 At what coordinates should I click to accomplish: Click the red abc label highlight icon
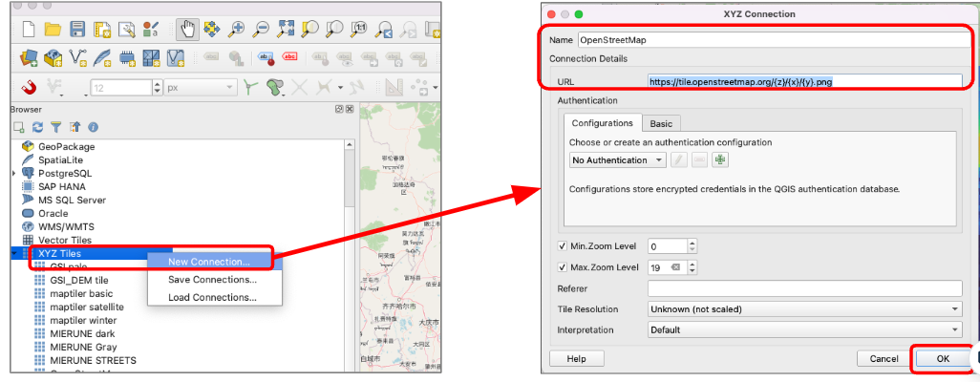[290, 57]
